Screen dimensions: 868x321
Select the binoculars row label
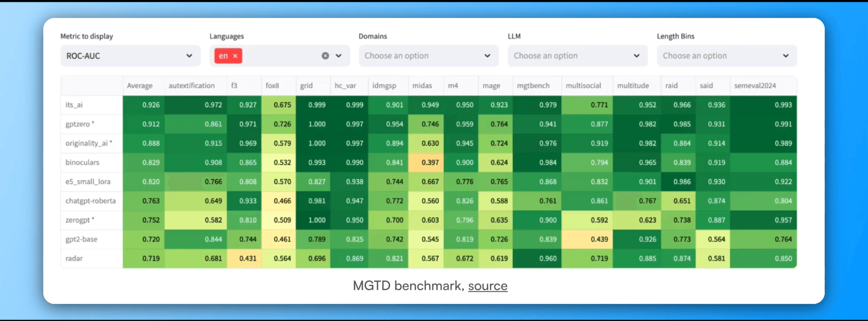pos(92,162)
